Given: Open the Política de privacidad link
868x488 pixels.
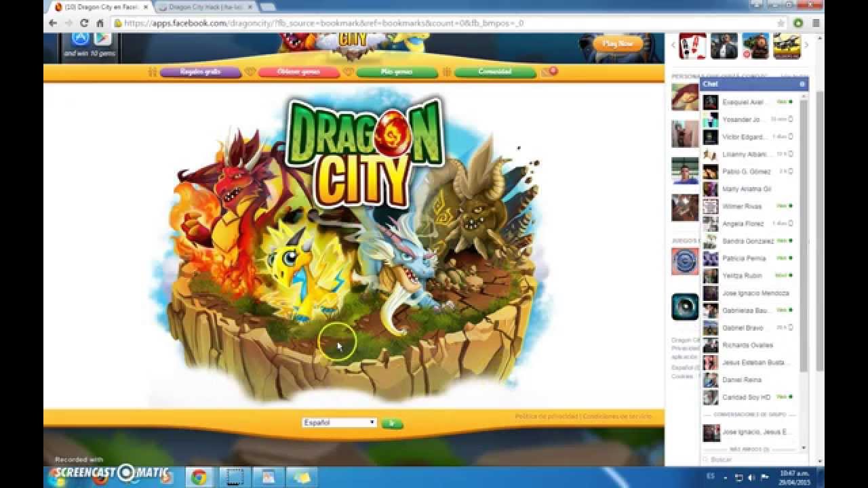Looking at the screenshot, I should pyautogui.click(x=546, y=416).
